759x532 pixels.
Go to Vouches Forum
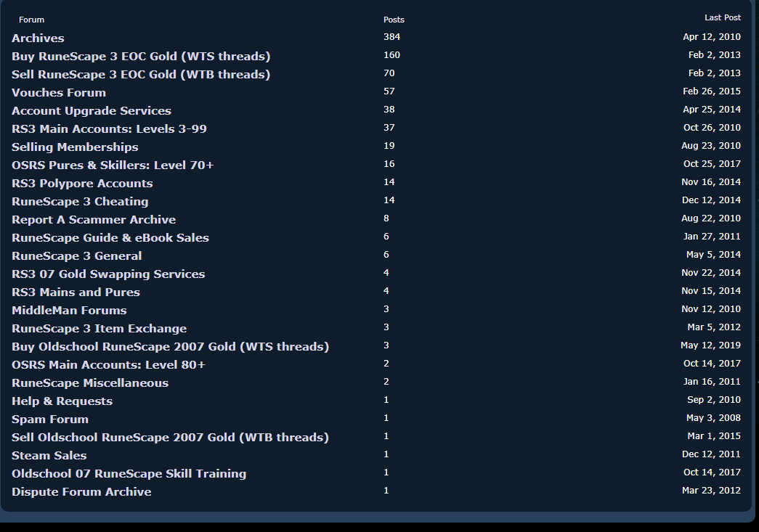coord(59,92)
